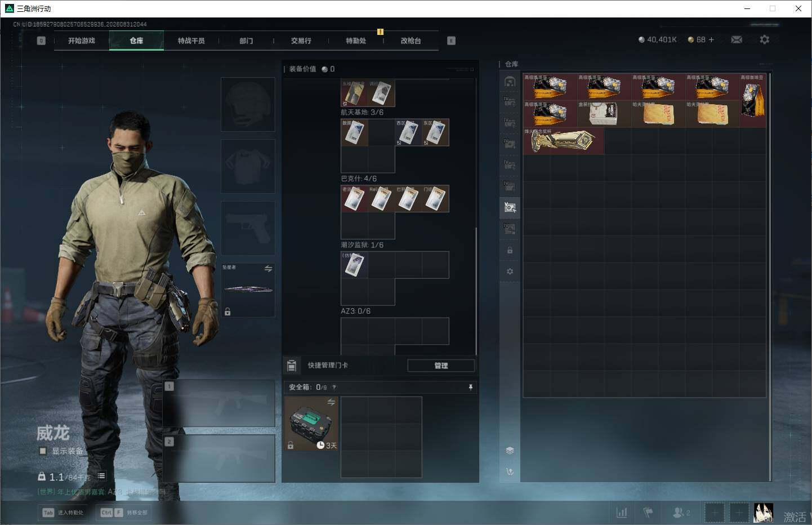
Task: Click the quick keycard management icon
Action: coord(292,366)
